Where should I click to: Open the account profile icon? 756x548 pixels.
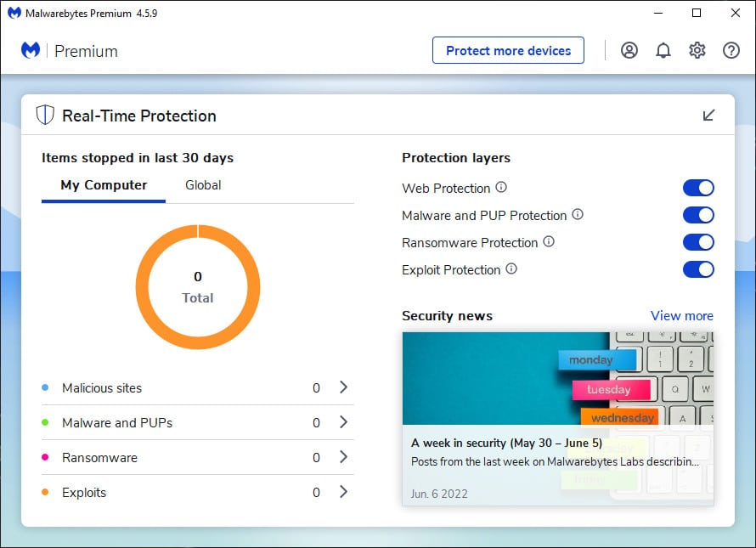[629, 50]
